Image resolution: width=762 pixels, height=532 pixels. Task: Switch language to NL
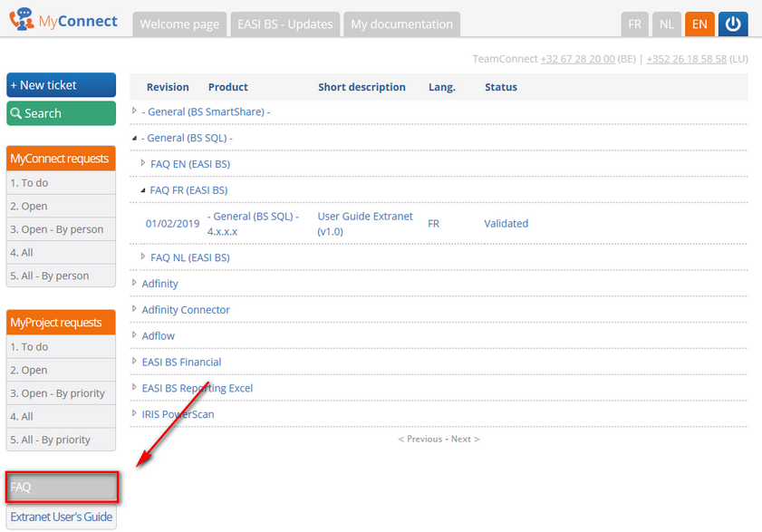pos(666,24)
